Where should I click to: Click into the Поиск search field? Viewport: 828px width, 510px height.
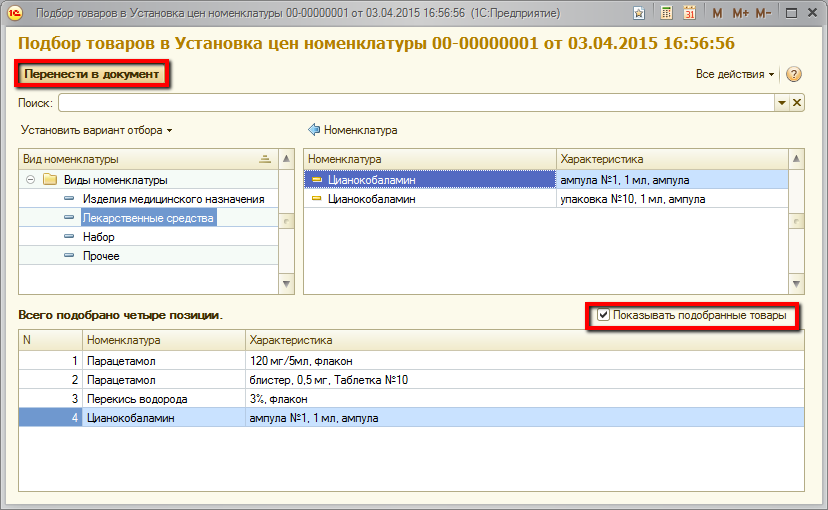(415, 103)
